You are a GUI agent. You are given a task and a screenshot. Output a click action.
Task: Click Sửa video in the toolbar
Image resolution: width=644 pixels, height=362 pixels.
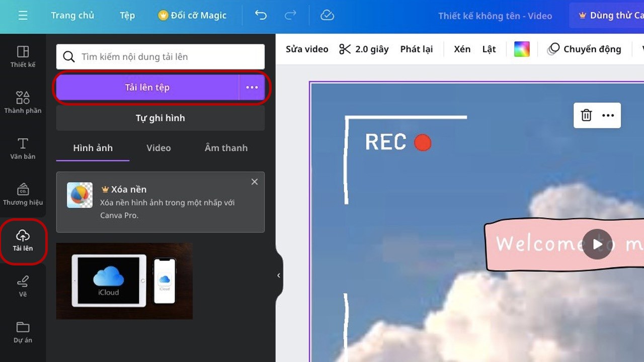(x=307, y=49)
